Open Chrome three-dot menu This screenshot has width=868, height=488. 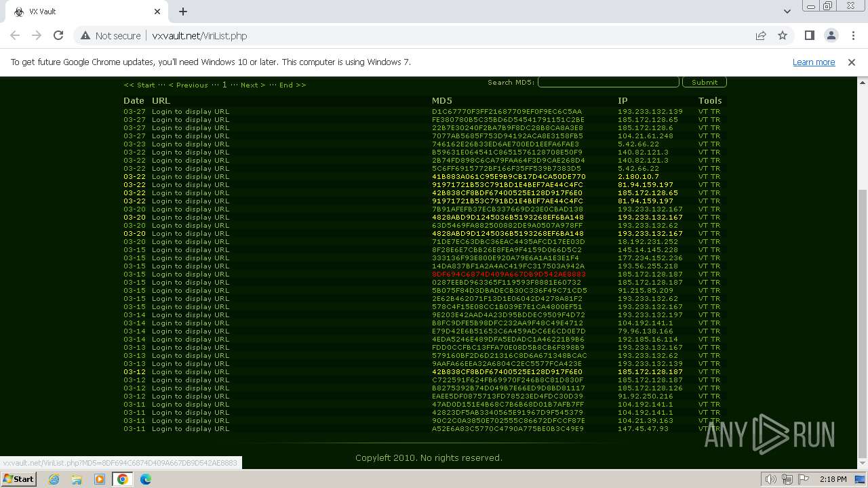(x=852, y=36)
